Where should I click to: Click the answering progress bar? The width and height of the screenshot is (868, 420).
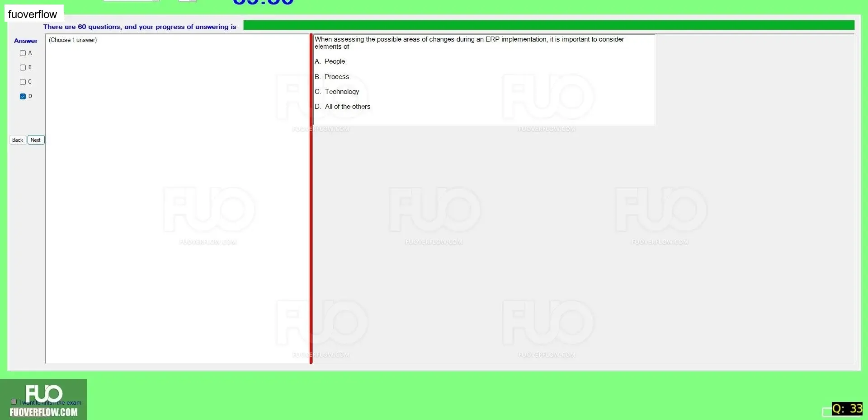[x=548, y=25]
